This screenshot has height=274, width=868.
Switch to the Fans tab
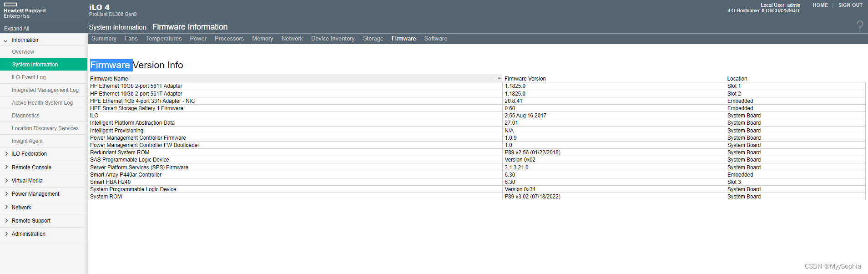[131, 39]
